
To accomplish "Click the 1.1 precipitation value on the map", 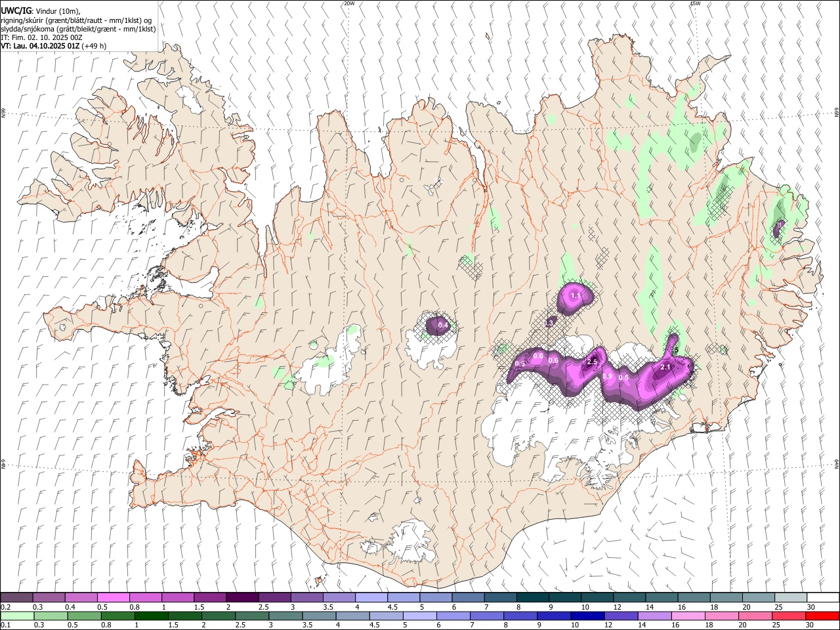I will (x=576, y=296).
